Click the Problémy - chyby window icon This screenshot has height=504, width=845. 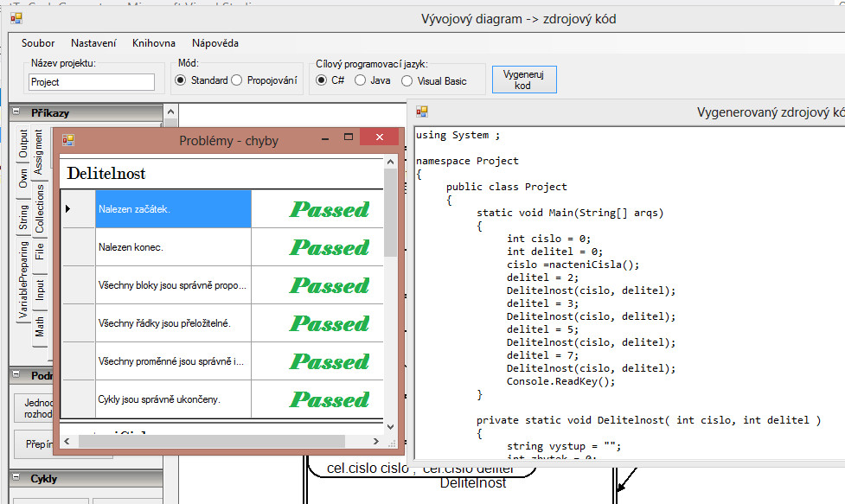coord(68,140)
